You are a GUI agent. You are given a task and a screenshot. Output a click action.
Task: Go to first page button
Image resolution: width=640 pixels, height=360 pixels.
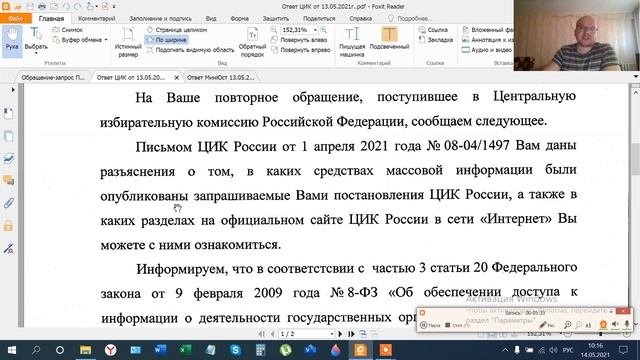[x=261, y=334]
